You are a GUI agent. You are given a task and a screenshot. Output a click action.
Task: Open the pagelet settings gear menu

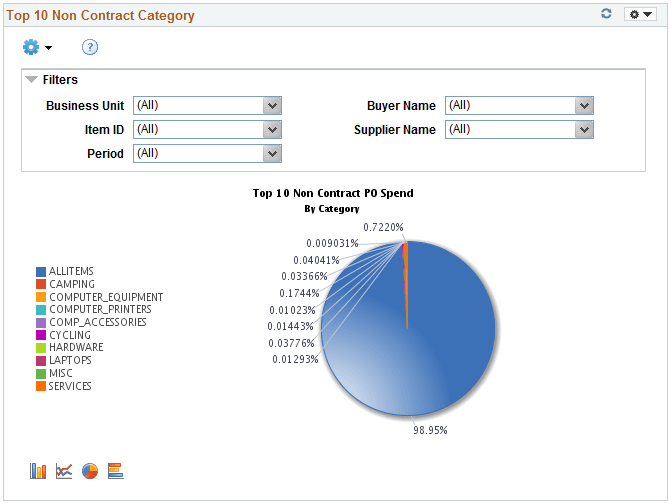click(640, 14)
